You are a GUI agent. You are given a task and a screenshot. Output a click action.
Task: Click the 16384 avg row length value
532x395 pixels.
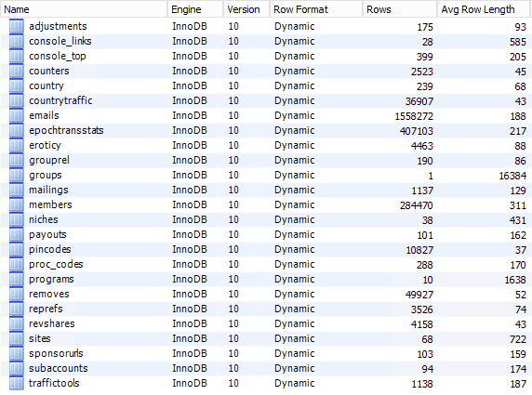click(x=512, y=176)
